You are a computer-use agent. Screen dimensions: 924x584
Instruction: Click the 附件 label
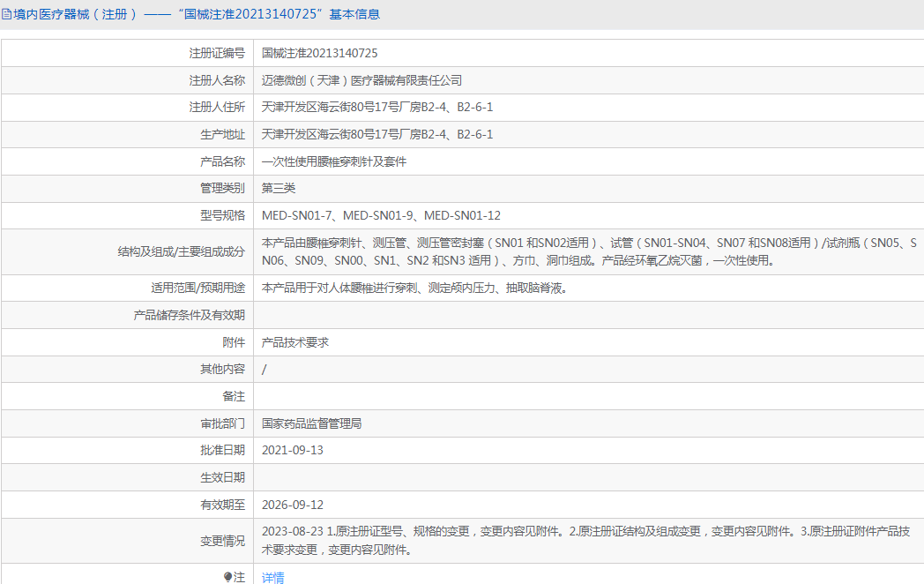[x=234, y=342]
